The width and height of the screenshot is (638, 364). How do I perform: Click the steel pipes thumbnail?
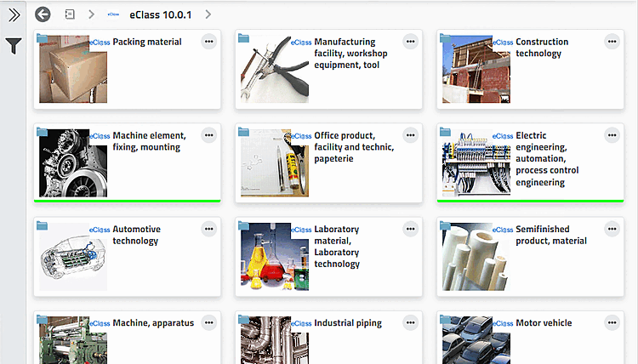[x=275, y=340]
